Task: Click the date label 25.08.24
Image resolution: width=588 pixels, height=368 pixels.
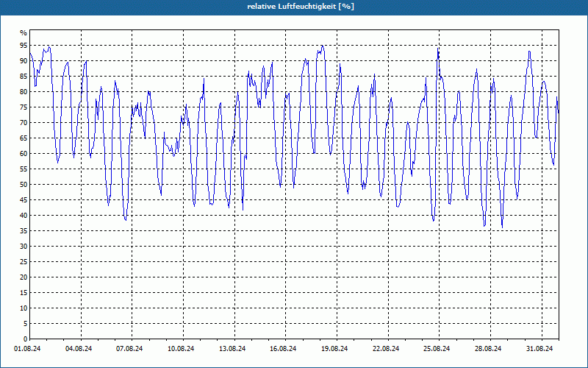Action: pos(437,349)
